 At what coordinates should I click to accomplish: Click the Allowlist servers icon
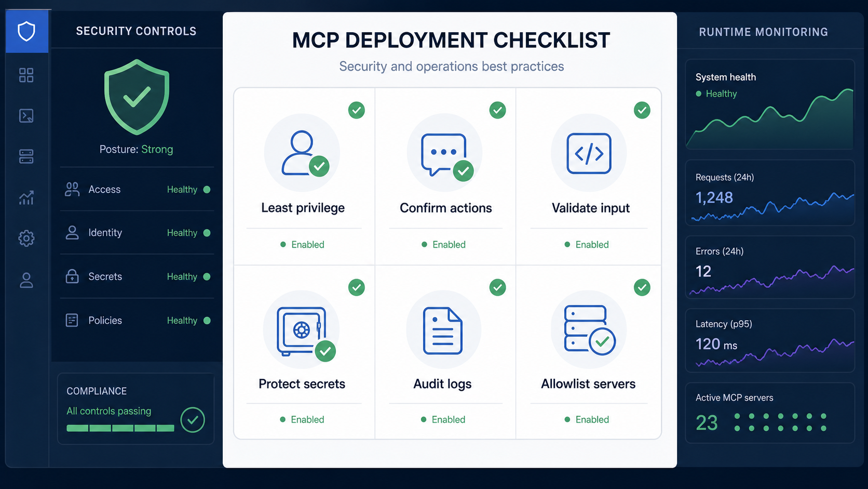(590, 331)
